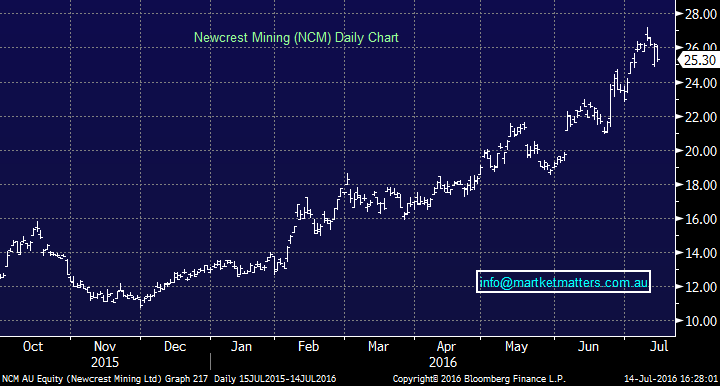Click the Feb month label
This screenshot has width=720, height=386.
point(308,346)
